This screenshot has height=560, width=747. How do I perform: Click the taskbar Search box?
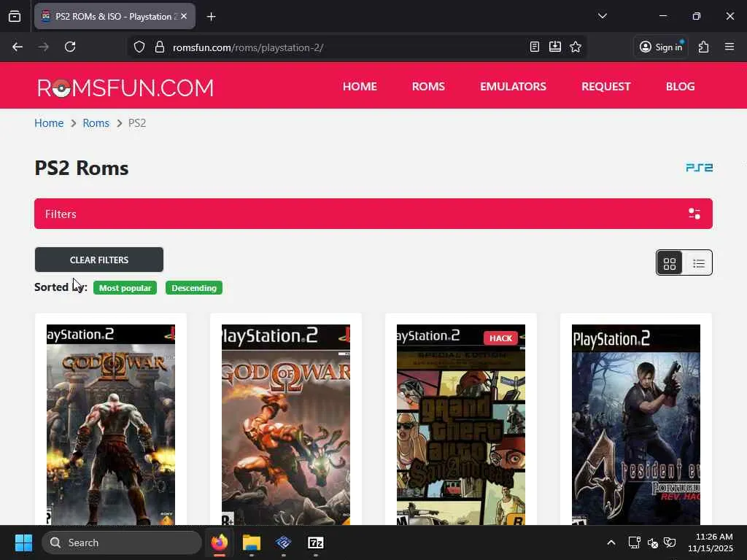click(122, 542)
